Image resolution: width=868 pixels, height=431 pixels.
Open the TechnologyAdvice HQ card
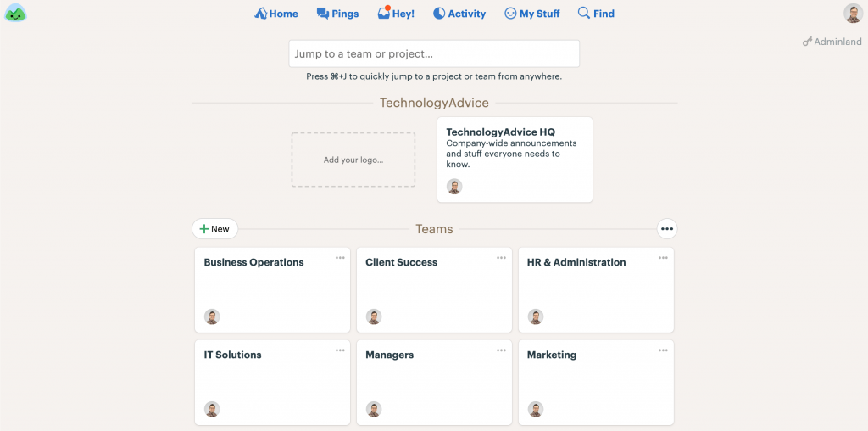click(515, 160)
